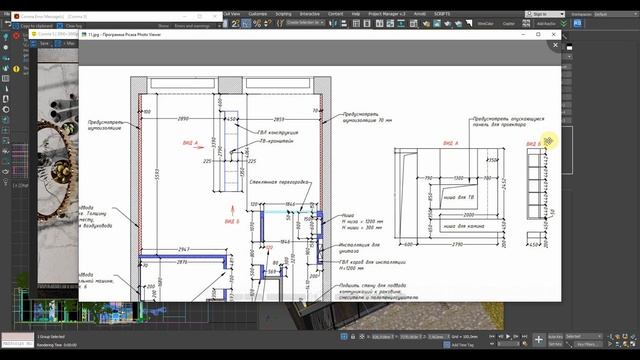Click the lightbulb icon in the left toolbar
Image resolution: width=640 pixels, height=360 pixels.
point(6,37)
